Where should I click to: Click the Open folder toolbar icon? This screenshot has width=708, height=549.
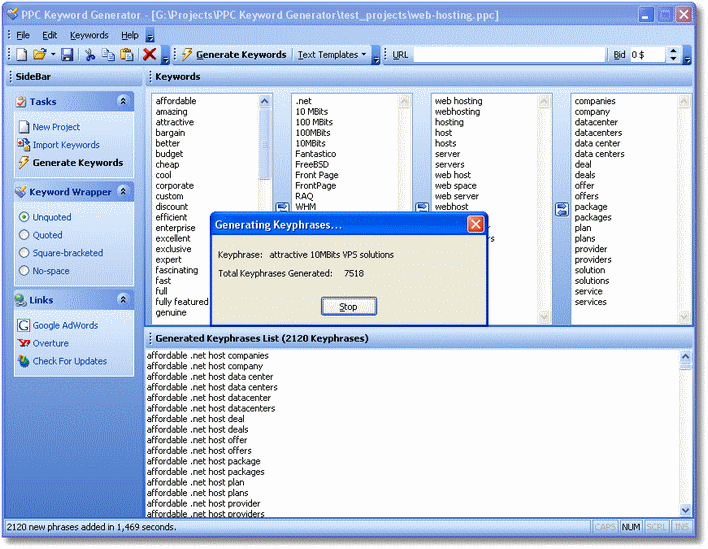40,55
